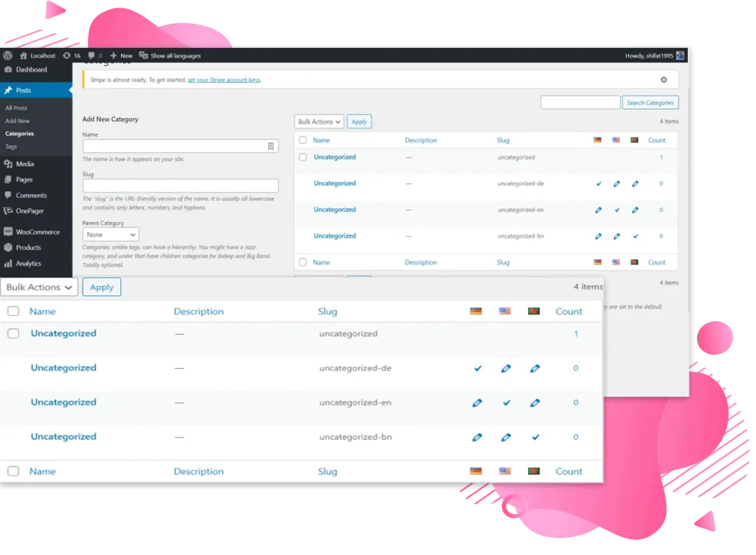Open Uncategorized category with slug uncategorized-en

coord(63,402)
